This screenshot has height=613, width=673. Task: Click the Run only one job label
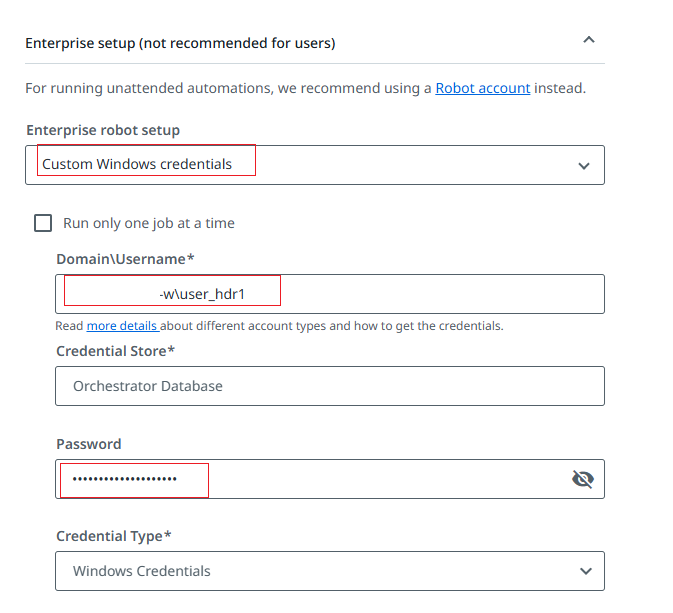(x=149, y=223)
